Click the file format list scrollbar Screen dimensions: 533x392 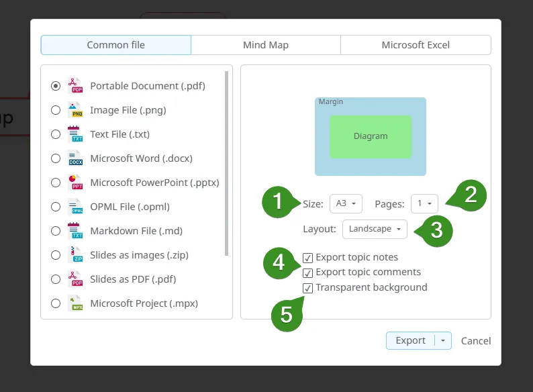pos(227,161)
